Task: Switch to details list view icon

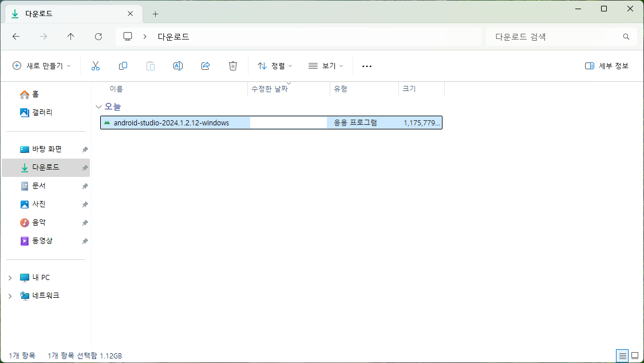Action: [x=622, y=356]
